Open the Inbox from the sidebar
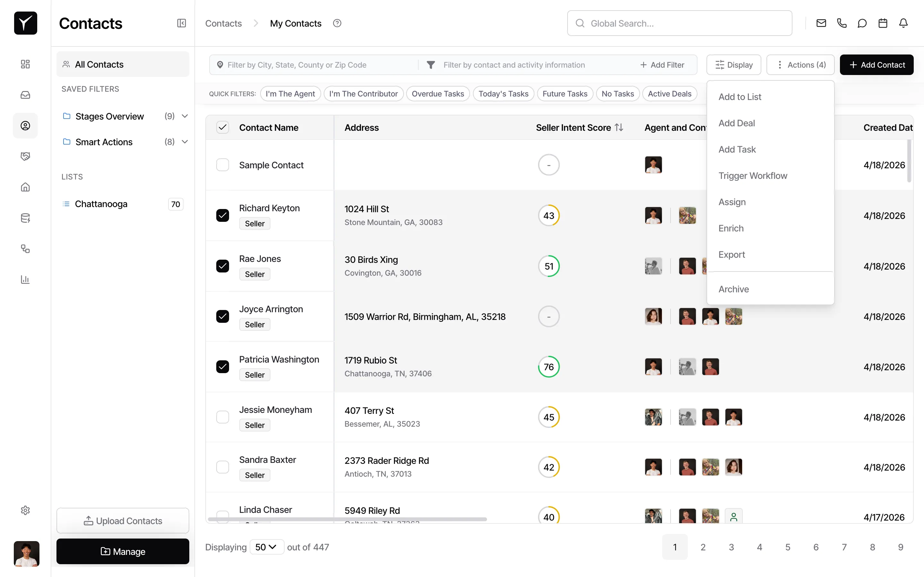This screenshot has height=577, width=924. (25, 95)
